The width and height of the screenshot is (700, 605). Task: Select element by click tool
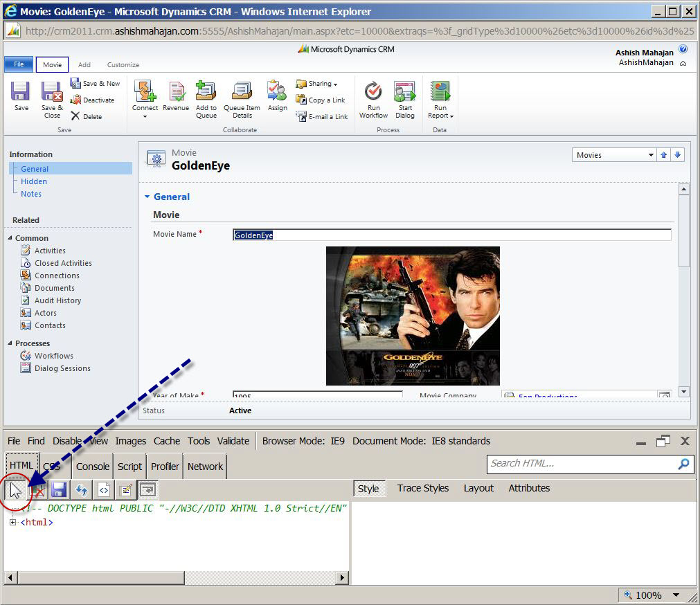pos(16,490)
